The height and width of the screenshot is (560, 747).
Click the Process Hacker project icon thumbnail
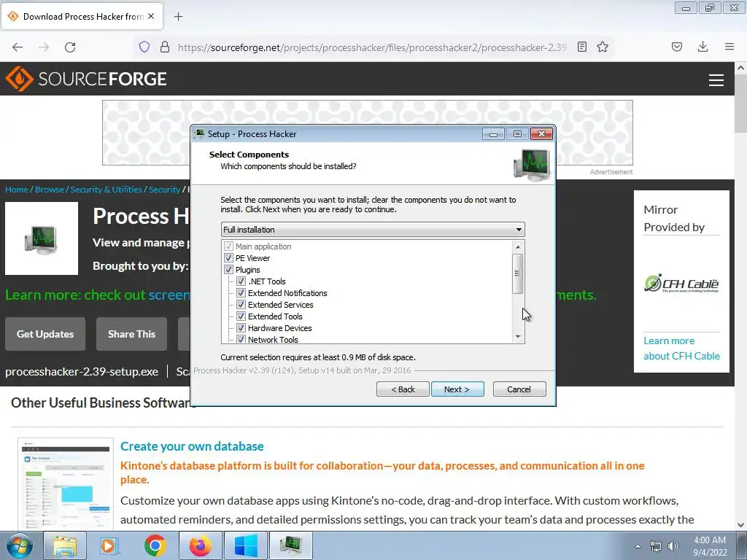click(x=42, y=238)
